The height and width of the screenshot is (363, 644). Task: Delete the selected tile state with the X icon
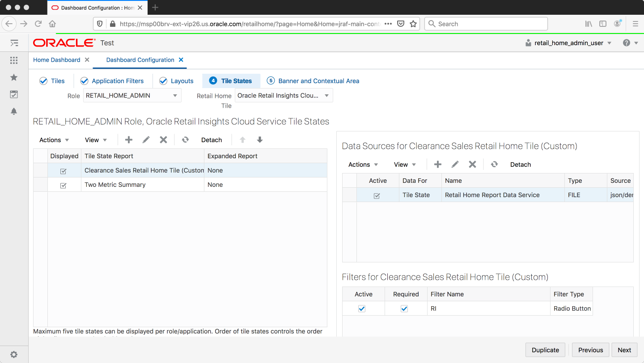click(163, 139)
